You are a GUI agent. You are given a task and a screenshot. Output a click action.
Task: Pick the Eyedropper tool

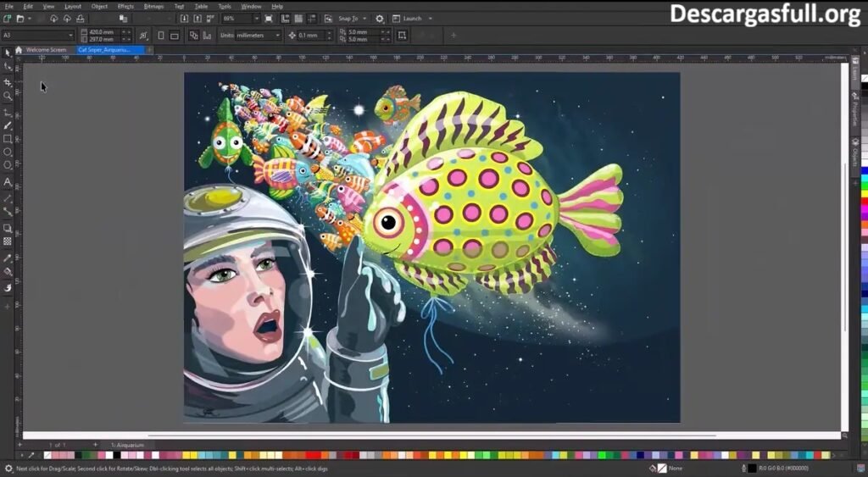(8, 258)
